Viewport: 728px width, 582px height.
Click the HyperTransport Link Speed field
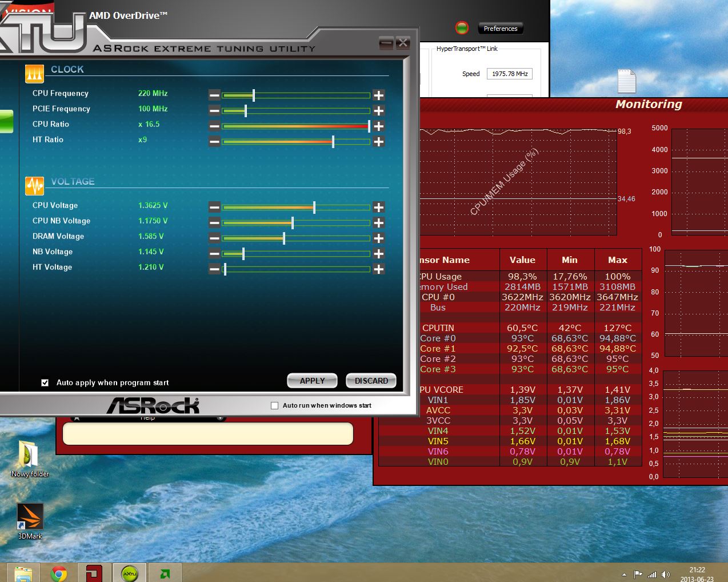(510, 74)
